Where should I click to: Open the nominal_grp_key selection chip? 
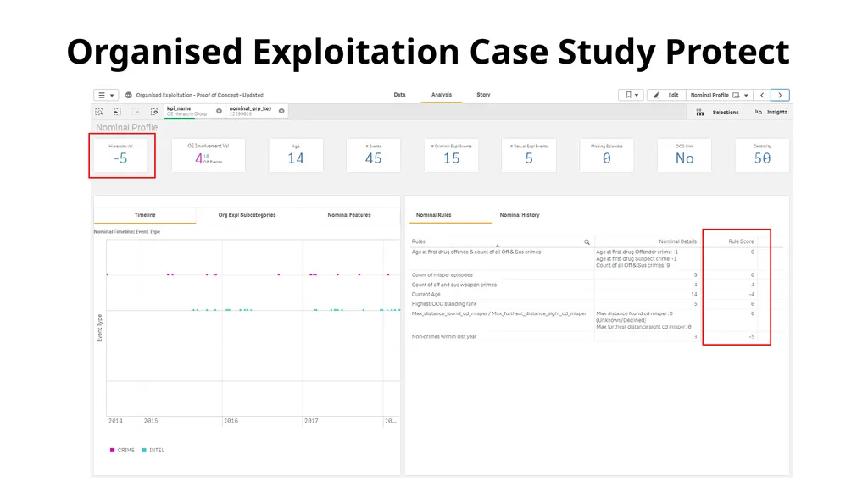(251, 111)
